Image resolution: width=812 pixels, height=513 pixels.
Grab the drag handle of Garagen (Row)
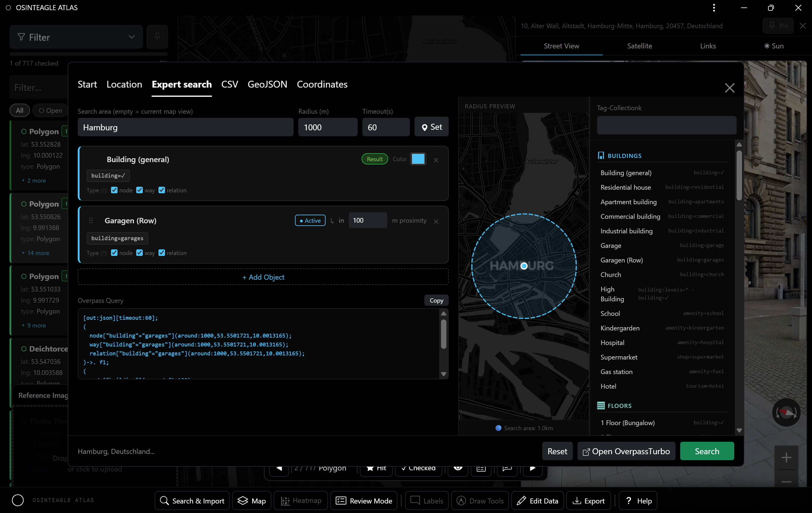click(91, 220)
